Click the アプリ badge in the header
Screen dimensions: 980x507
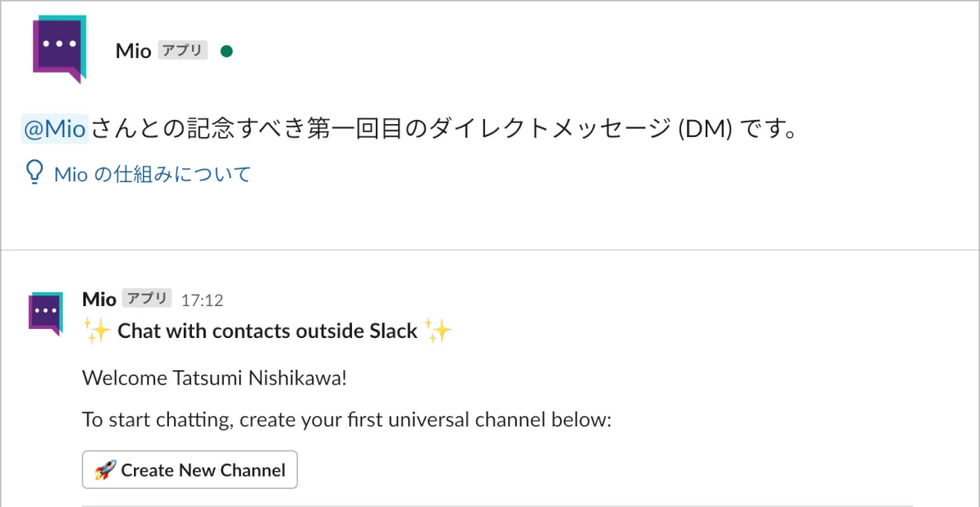(182, 51)
